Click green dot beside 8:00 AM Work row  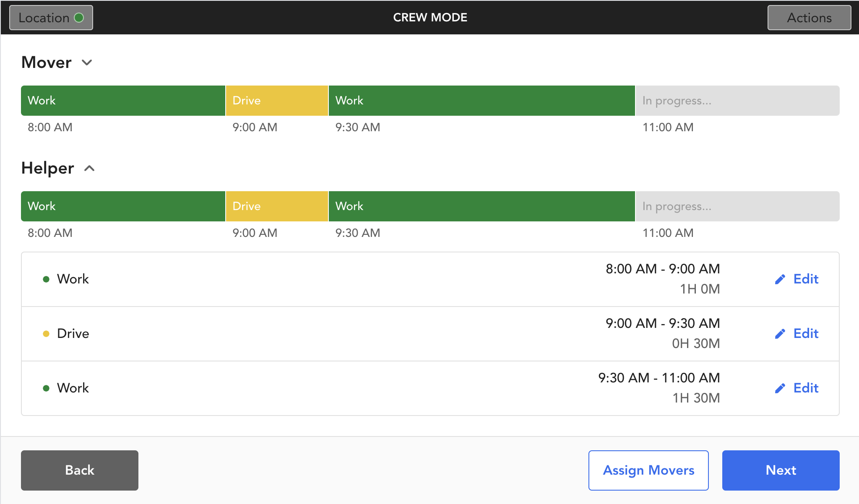(x=46, y=279)
